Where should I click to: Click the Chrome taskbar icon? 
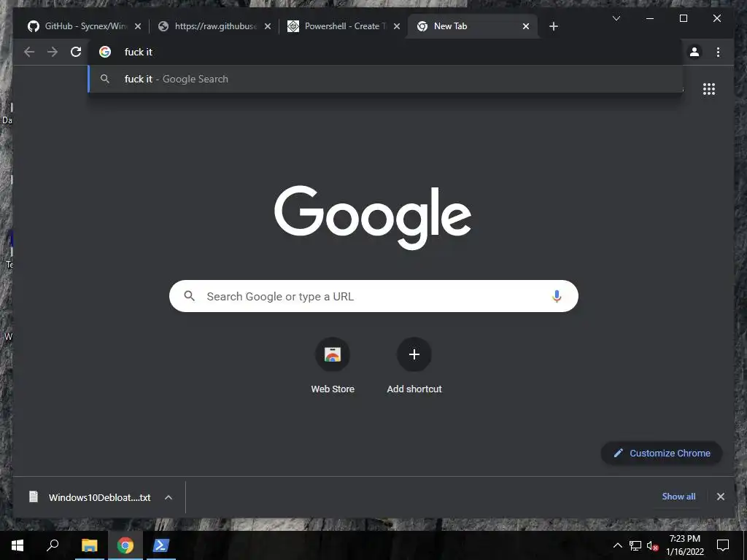click(125, 545)
